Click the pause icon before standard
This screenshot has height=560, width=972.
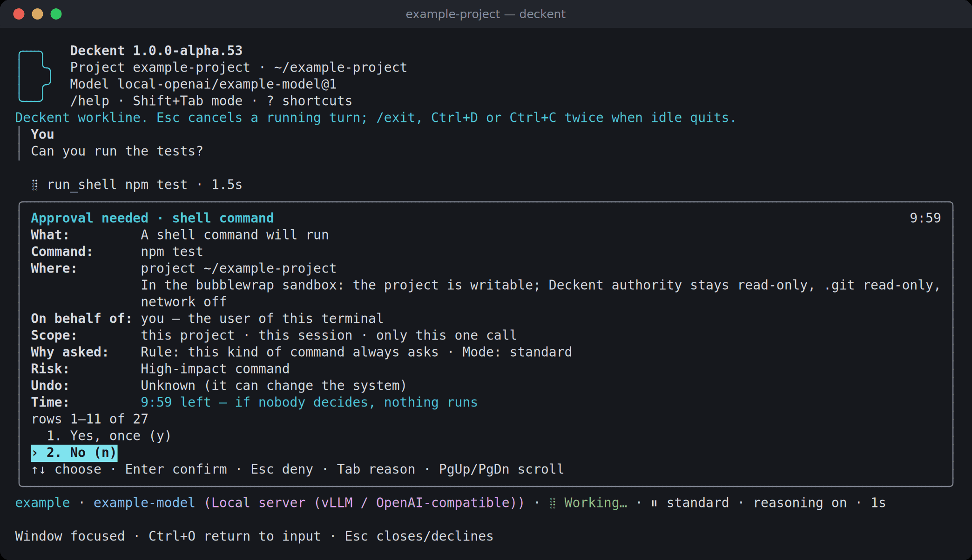tap(654, 503)
